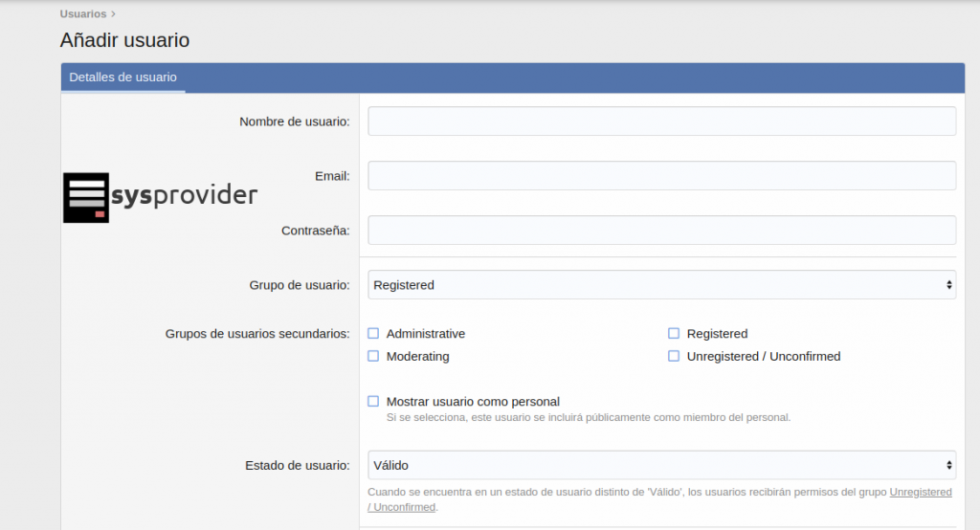This screenshot has width=980, height=530.
Task: Click the Nombre de usuario label text
Action: tap(294, 121)
